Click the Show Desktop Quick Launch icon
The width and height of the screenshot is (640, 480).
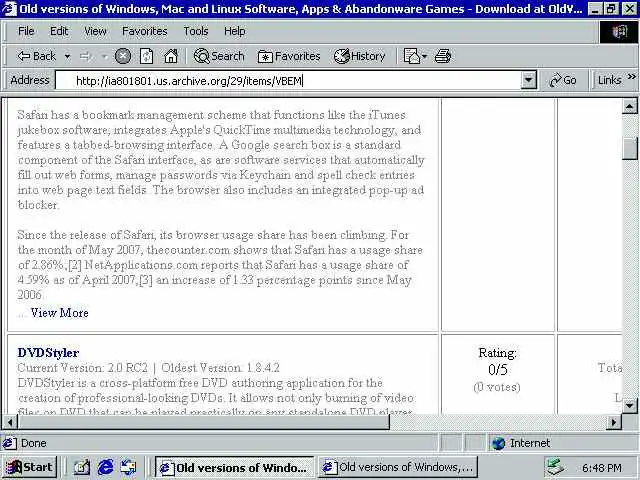coord(82,467)
